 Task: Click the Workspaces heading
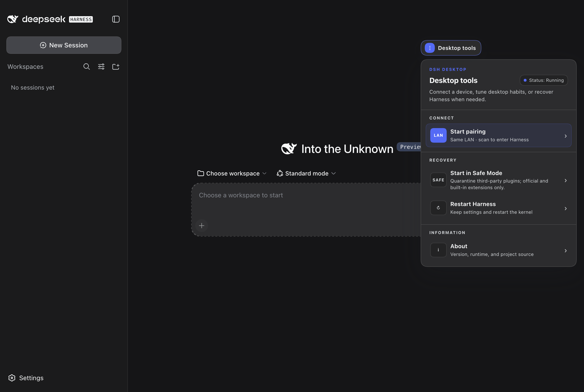[x=25, y=67]
